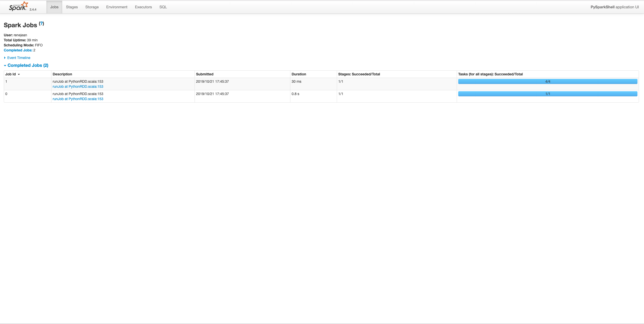
Task: Open the Storage tab
Action: coord(92,7)
